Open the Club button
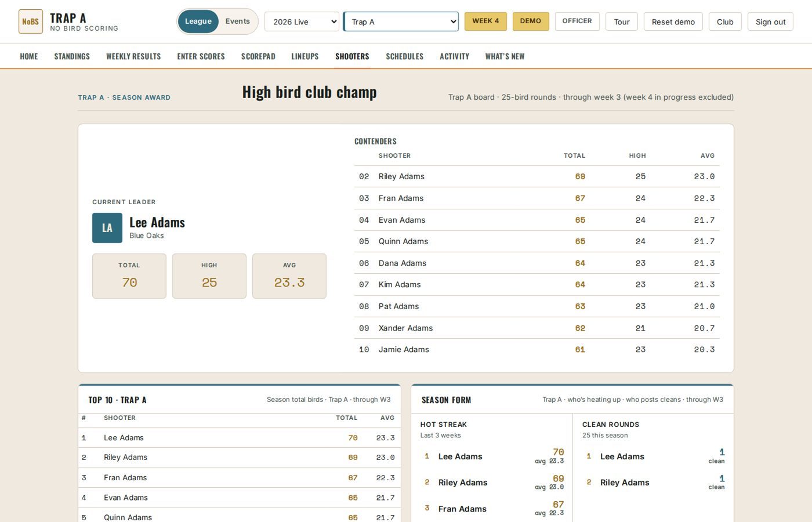Viewport: 812px width, 522px height. 725,22
